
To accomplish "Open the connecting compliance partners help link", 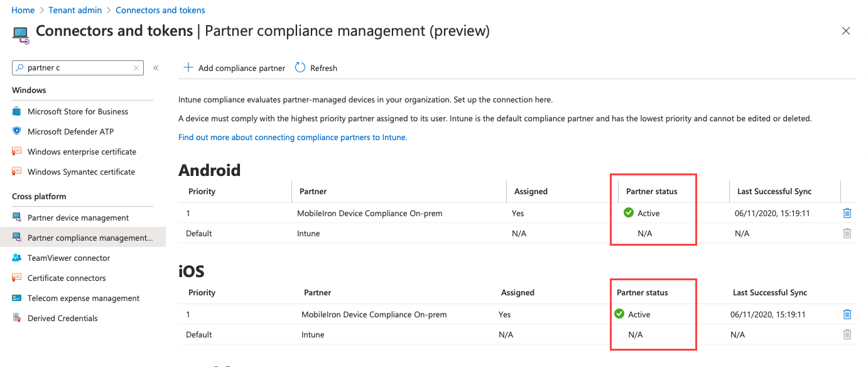I will pos(293,137).
